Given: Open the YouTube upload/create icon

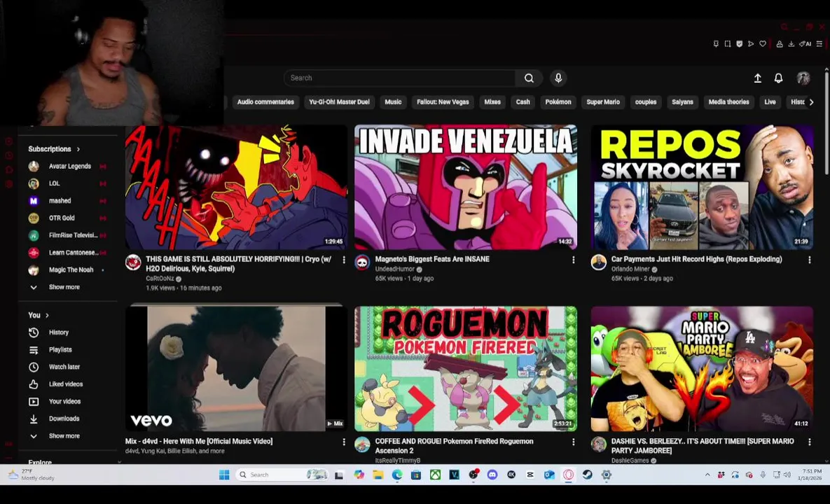Looking at the screenshot, I should click(757, 78).
